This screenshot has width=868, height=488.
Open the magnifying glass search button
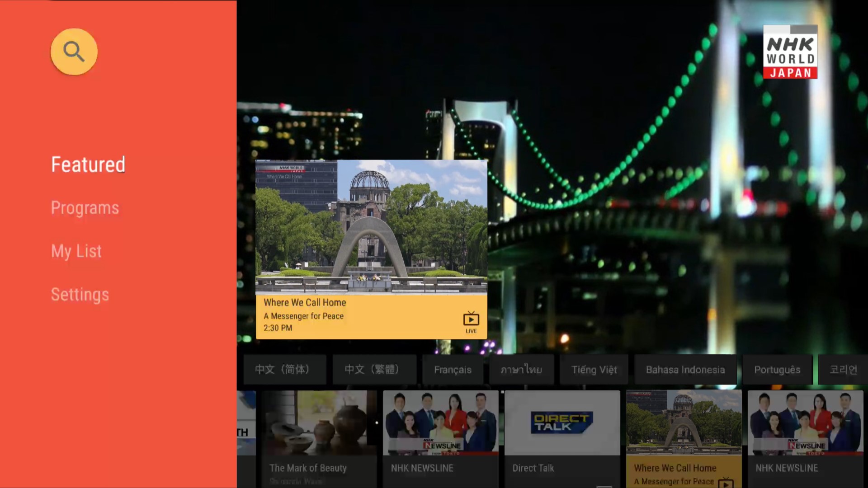[x=74, y=51]
